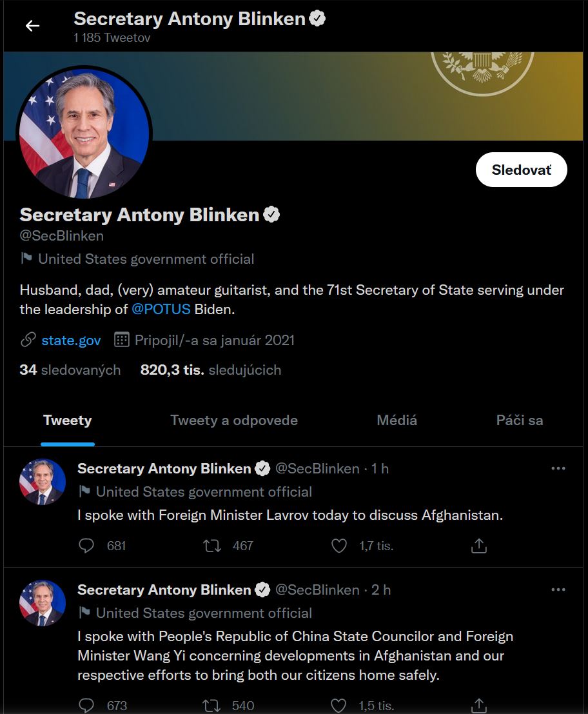This screenshot has width=588, height=714.
Task: Retweet the Wang Yi tweet
Action: 212,705
